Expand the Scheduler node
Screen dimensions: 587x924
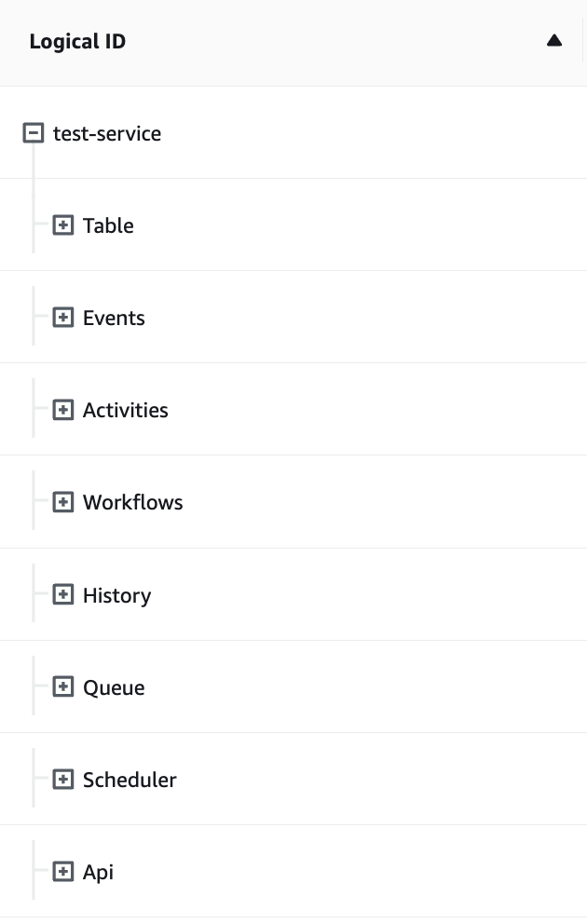click(62, 780)
